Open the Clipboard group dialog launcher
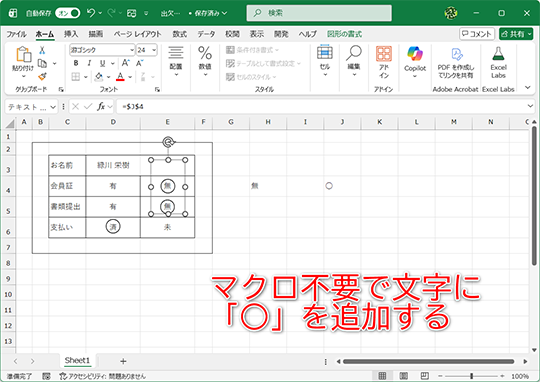Image resolution: width=540 pixels, height=382 pixels. click(x=61, y=90)
